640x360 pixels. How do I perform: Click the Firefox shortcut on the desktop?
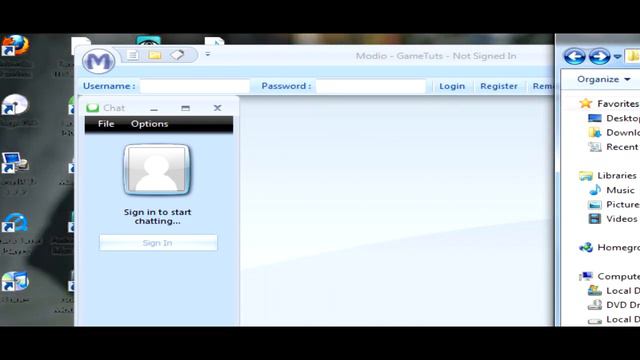point(15,45)
